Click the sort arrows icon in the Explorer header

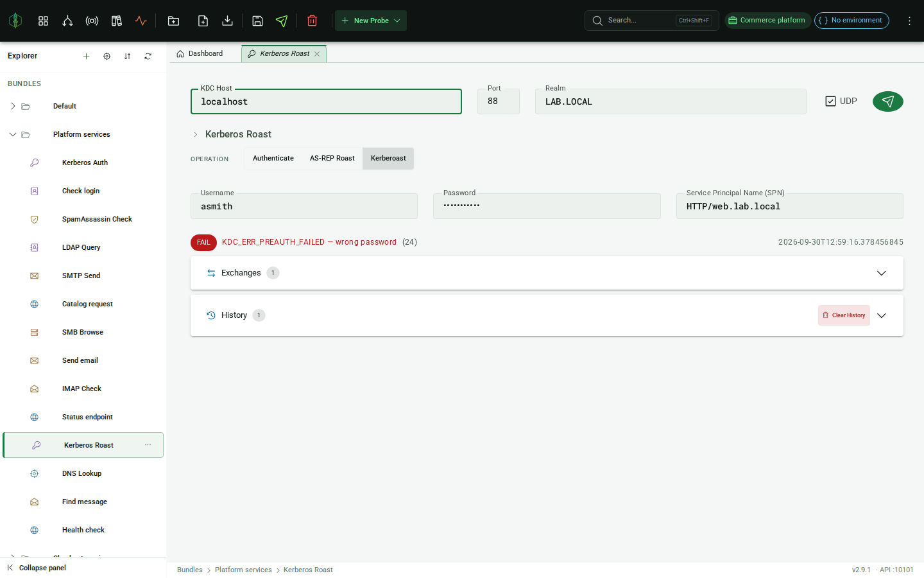(x=127, y=56)
